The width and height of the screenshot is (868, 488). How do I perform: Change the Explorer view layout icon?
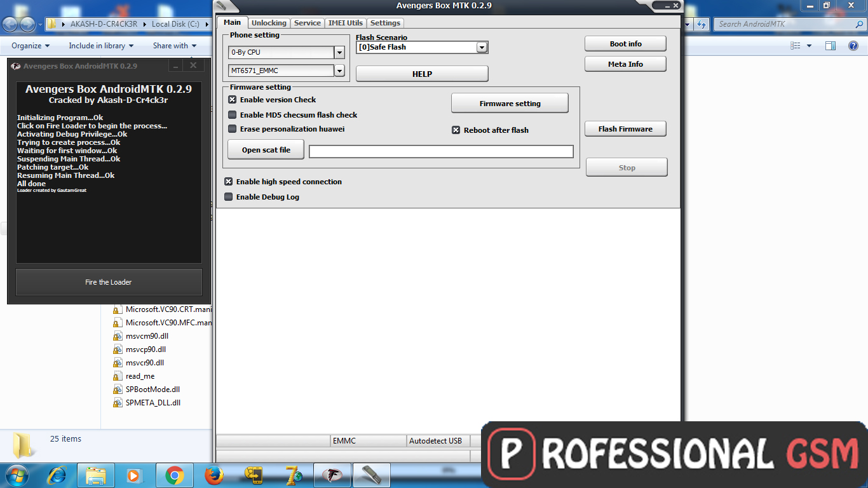796,46
